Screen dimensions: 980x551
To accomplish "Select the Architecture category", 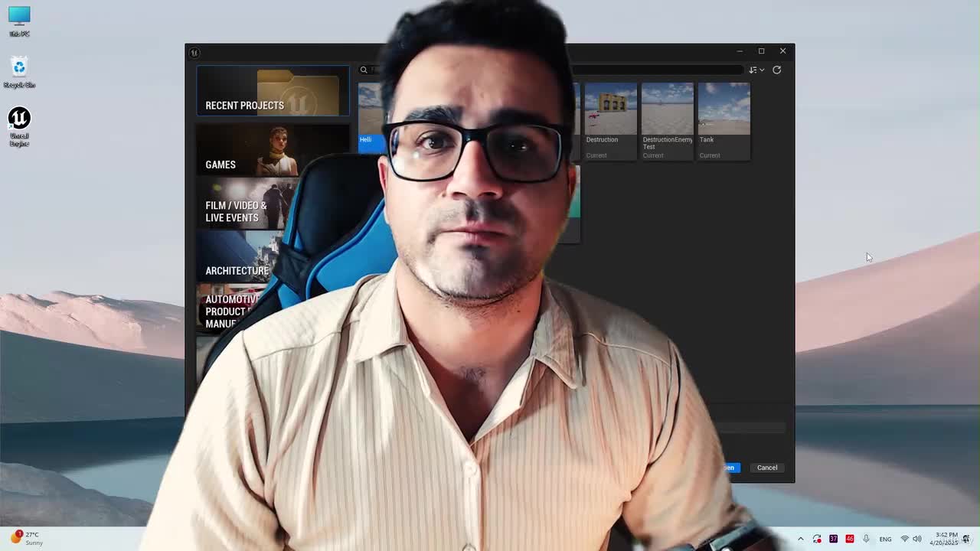I will click(239, 256).
